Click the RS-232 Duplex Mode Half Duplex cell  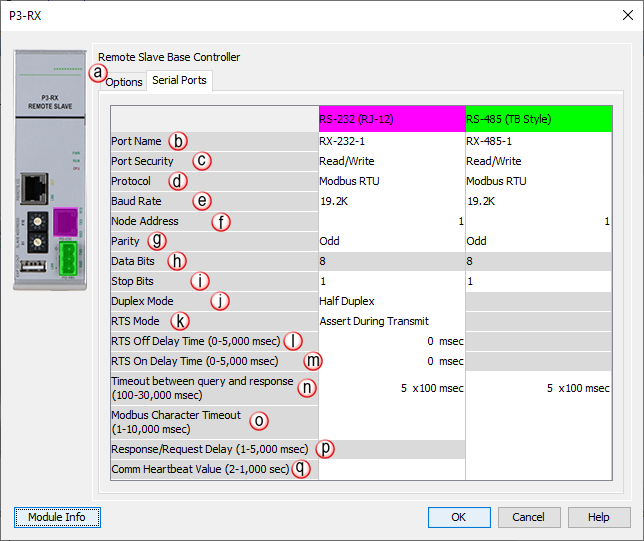[x=391, y=301]
